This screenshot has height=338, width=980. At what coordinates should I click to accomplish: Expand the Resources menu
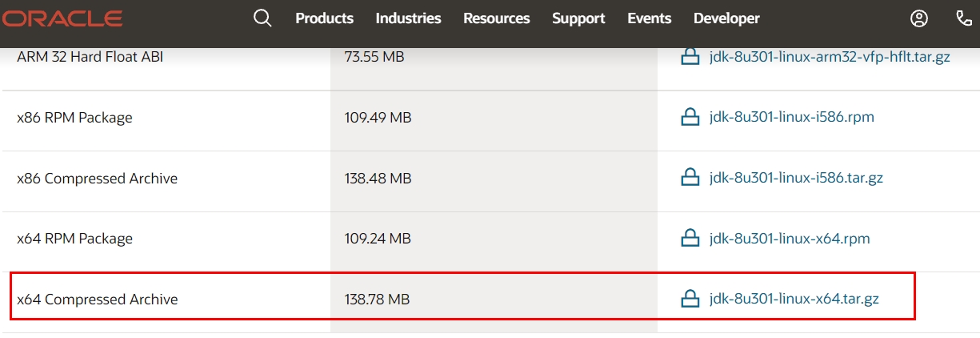click(496, 18)
